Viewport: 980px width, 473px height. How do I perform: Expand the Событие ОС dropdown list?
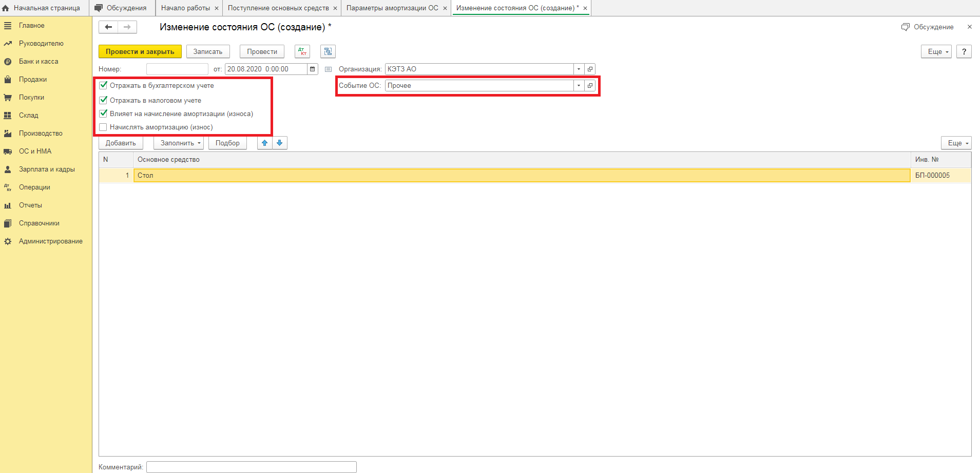pos(579,85)
